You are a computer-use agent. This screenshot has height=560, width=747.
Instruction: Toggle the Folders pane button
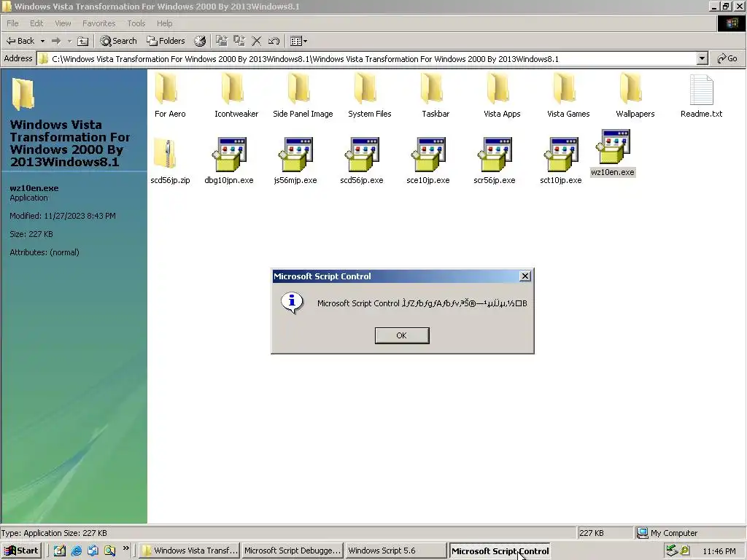click(166, 41)
